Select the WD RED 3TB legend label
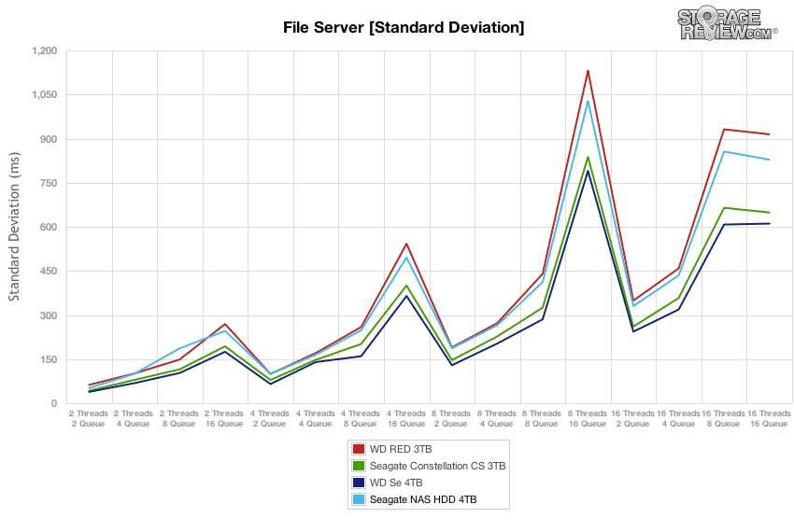The image size is (794, 532). coord(401,449)
